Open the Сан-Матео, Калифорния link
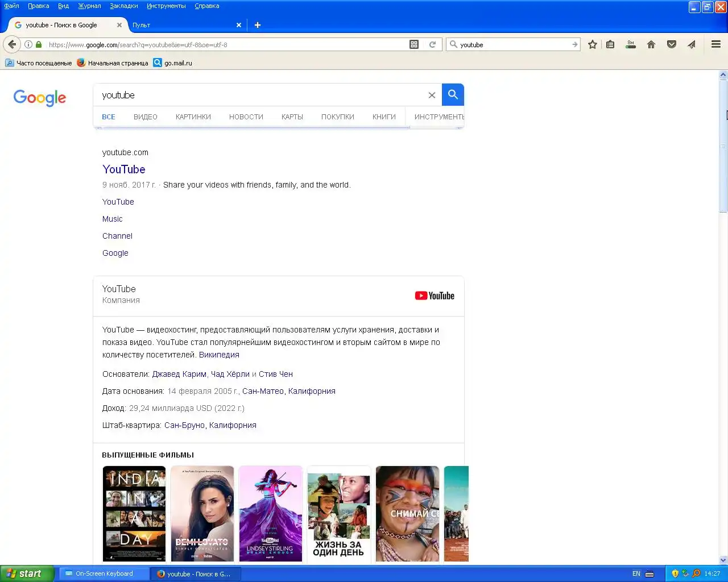Viewport: 728px width, 582px height. 289,391
